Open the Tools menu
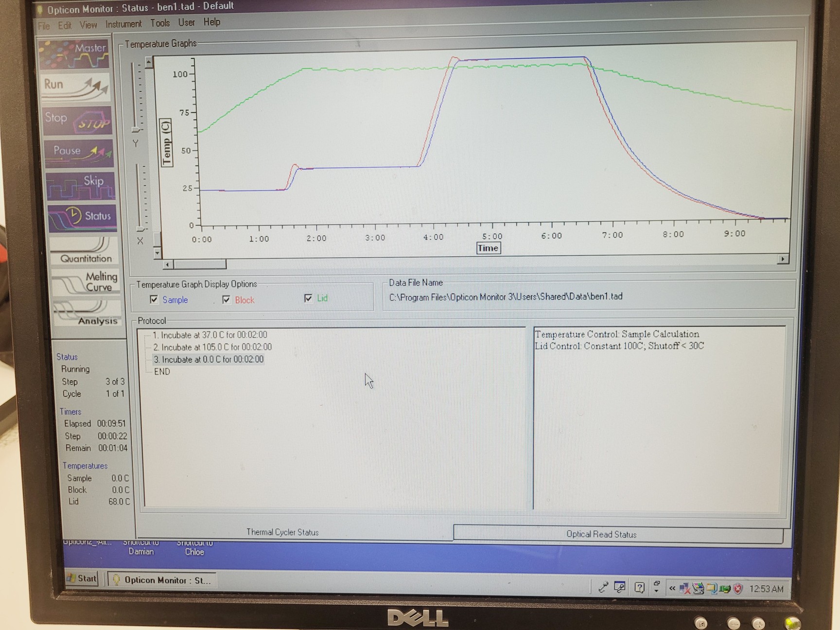 [160, 23]
